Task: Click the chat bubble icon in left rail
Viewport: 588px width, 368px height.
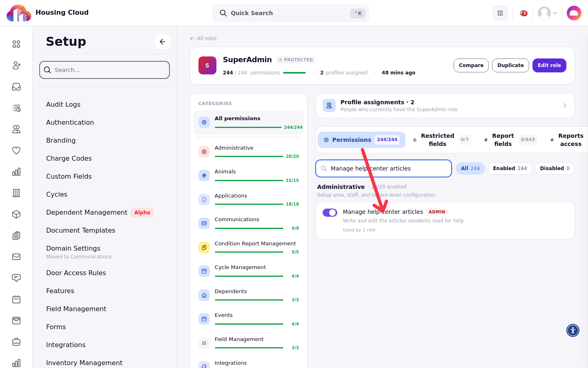Action: [x=16, y=278]
